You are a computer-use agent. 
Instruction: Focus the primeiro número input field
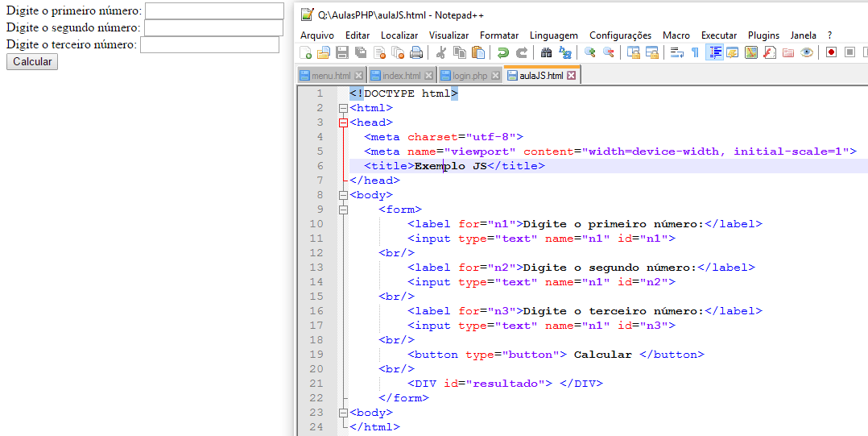click(214, 10)
